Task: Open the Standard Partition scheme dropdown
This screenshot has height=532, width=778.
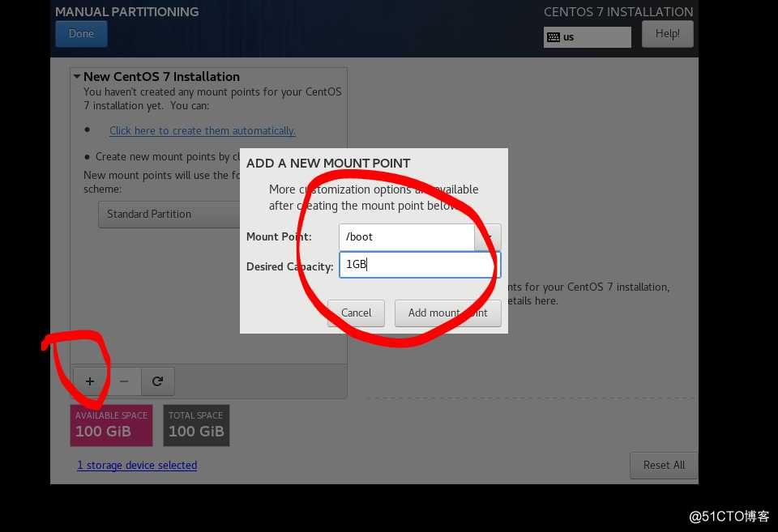Action: (169, 215)
